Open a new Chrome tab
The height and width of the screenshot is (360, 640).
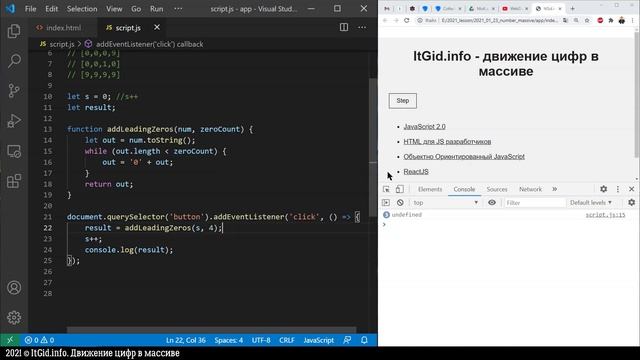tap(572, 9)
